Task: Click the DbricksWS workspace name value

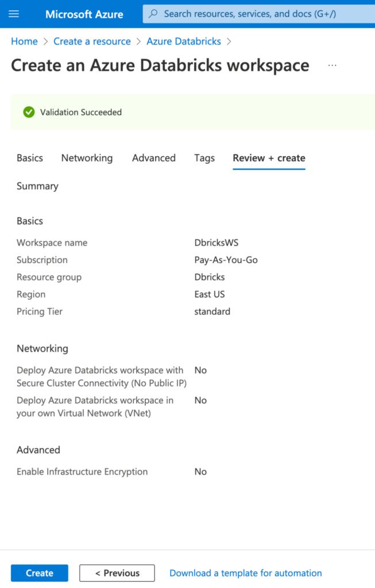Action: point(216,243)
